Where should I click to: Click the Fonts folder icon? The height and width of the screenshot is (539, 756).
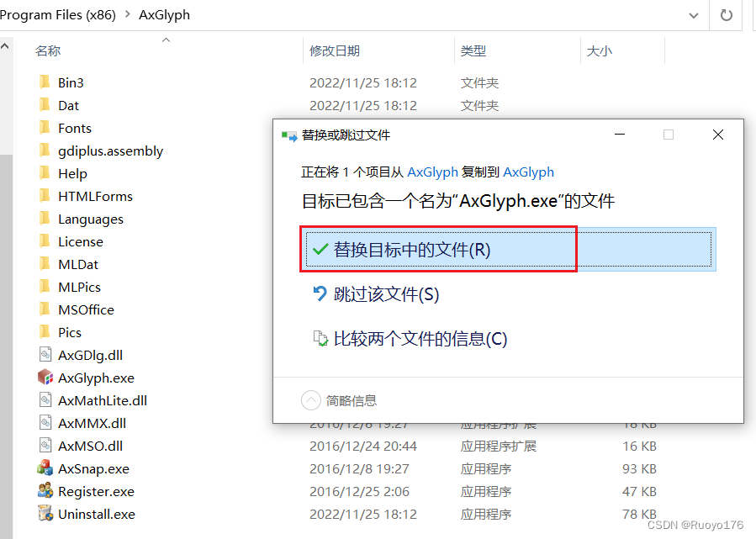click(45, 128)
